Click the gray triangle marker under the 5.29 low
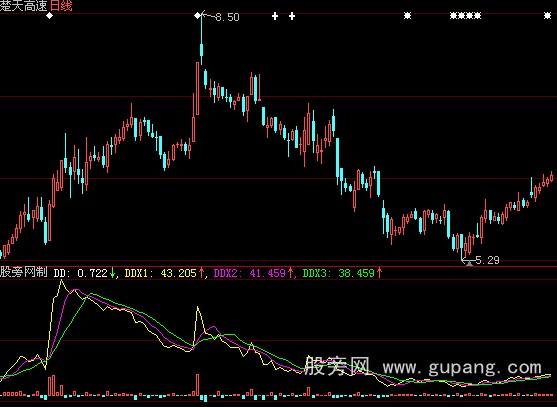This screenshot has width=557, height=407. coord(470,263)
